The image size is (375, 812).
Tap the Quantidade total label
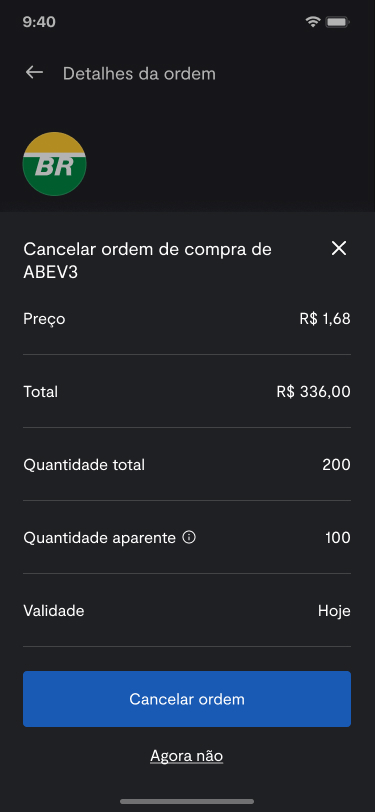[x=84, y=465]
